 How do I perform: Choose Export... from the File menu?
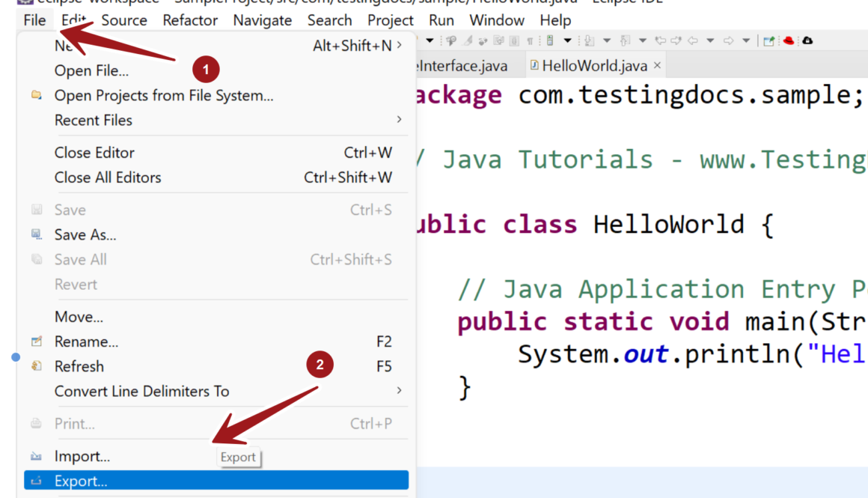[81, 481]
